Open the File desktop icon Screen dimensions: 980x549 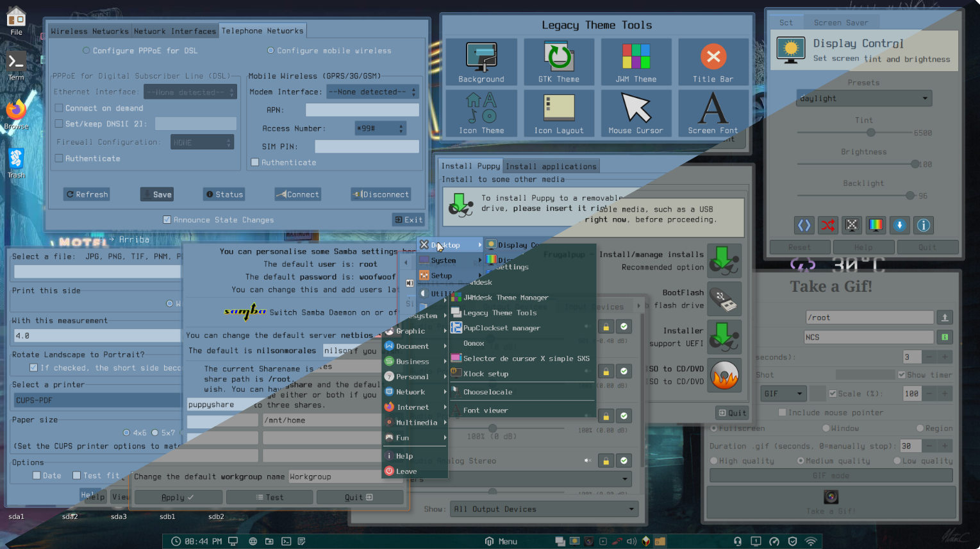16,21
